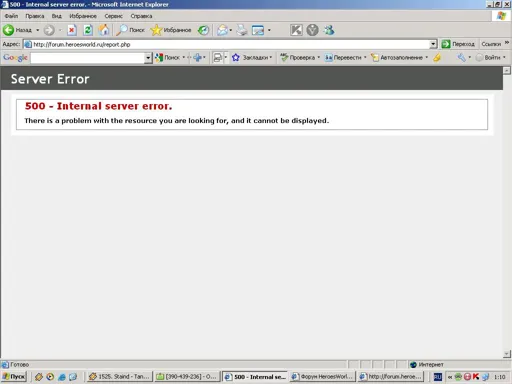Open the History clock icon
The image size is (512, 384).
pos(203,30)
